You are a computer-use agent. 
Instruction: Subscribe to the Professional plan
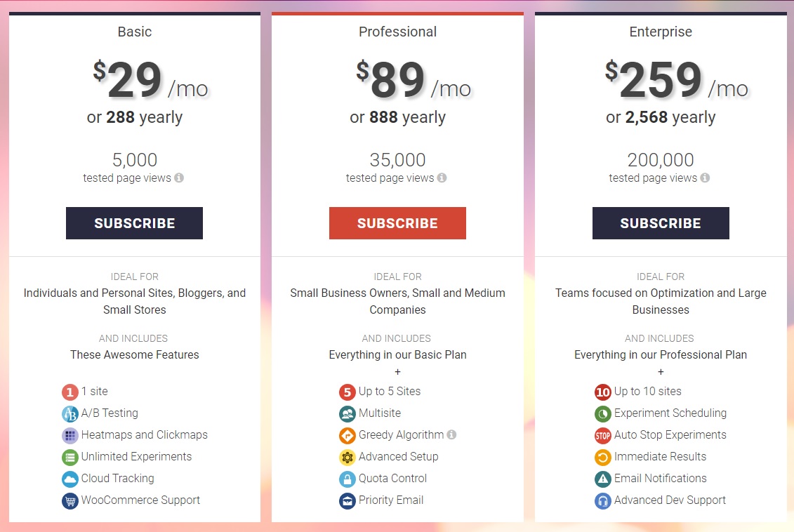point(397,223)
